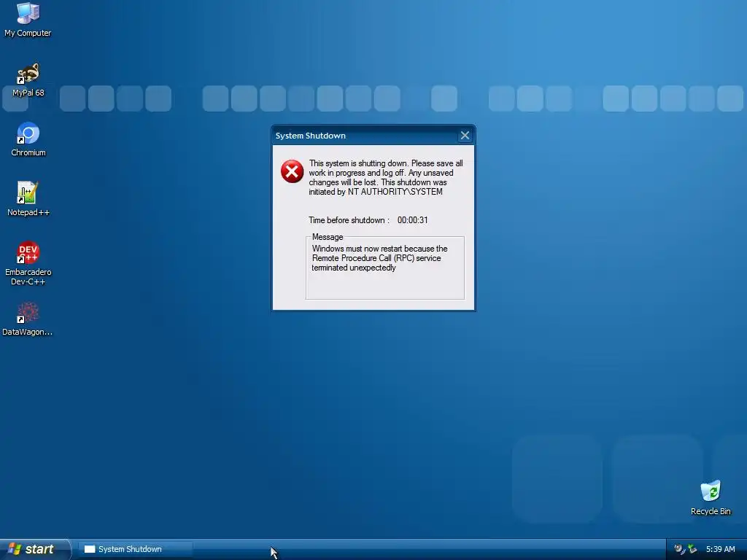Viewport: 747px width, 560px height.
Task: Select the Chromium desktop shortcut
Action: pos(28,139)
